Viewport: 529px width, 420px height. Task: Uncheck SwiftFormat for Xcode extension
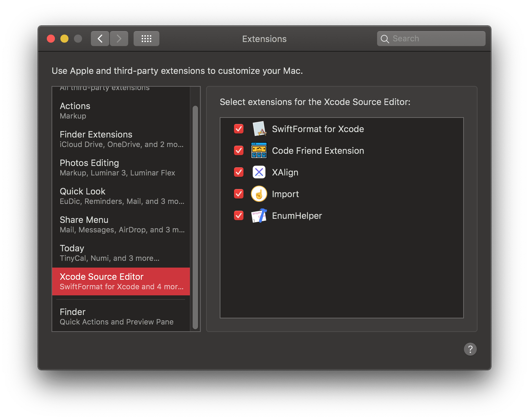tap(239, 129)
